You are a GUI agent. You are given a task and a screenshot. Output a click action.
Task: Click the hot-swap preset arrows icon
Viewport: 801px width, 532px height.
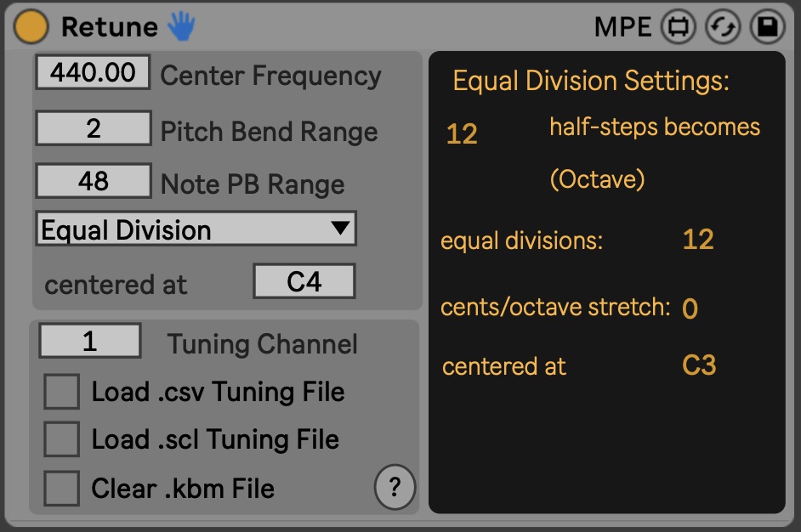(x=723, y=27)
